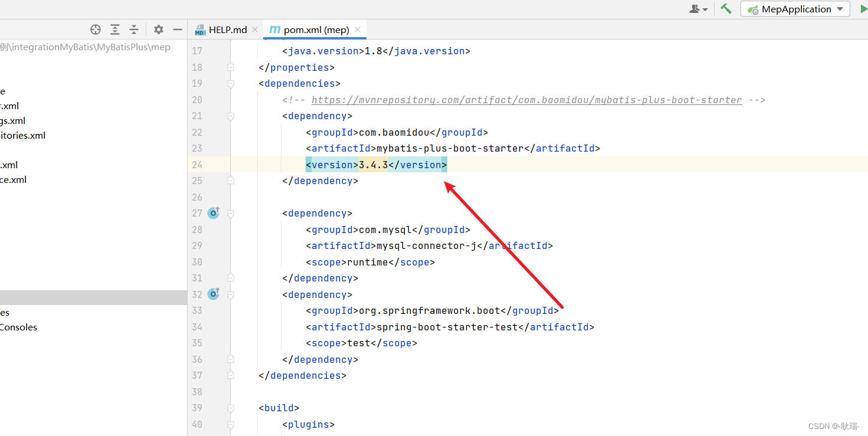Select the gs.xml file in project tree
This screenshot has height=436, width=868.
12,121
